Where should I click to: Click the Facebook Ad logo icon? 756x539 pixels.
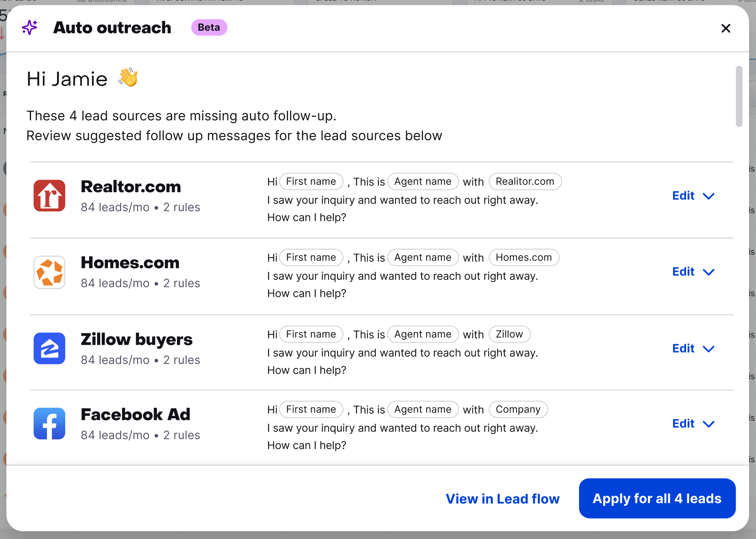click(49, 424)
